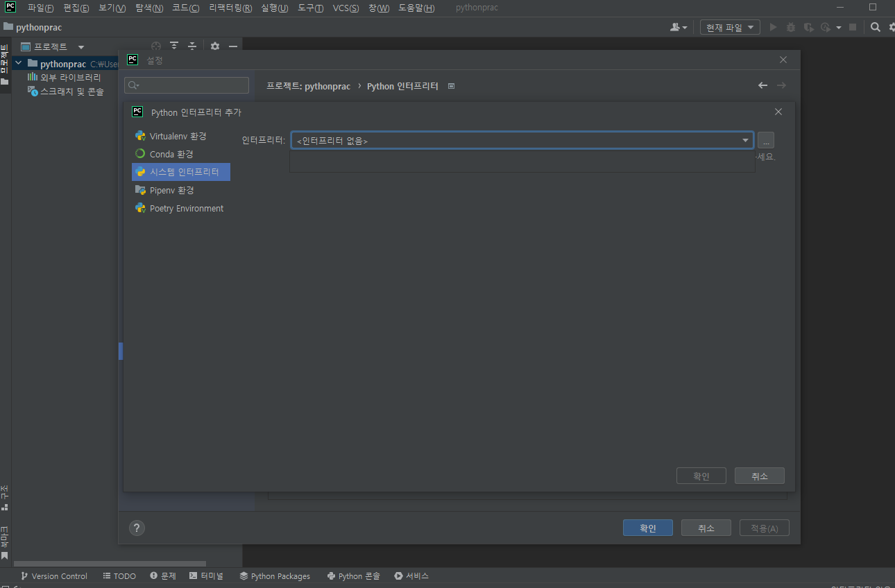This screenshot has width=895, height=588.
Task: Open the 파일(F) menu
Action: (x=40, y=8)
